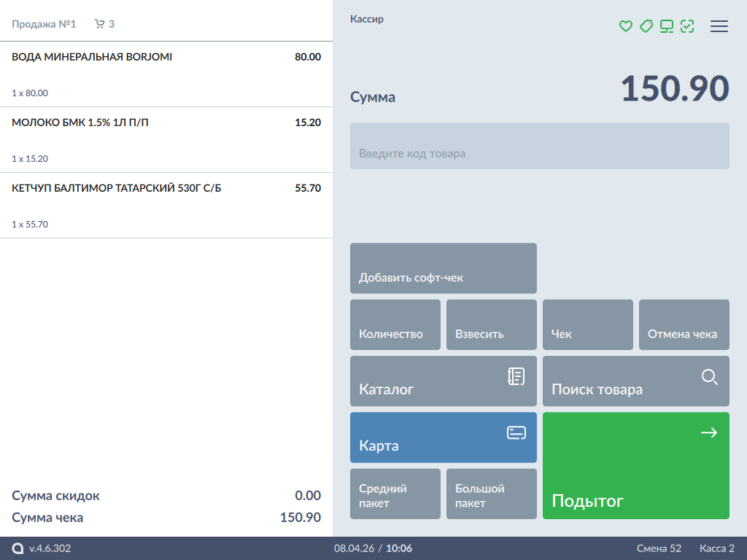Open the hamburger menu
747x560 pixels.
click(x=719, y=26)
